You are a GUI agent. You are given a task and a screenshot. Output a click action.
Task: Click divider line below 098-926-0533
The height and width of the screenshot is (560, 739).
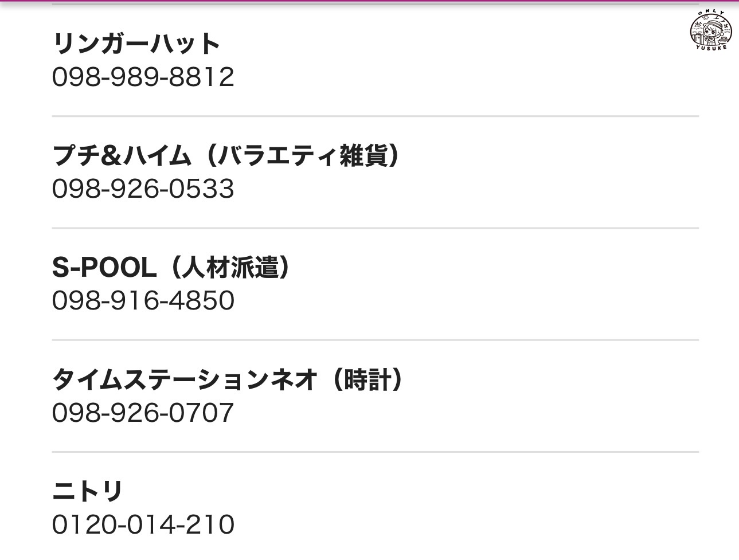click(375, 228)
